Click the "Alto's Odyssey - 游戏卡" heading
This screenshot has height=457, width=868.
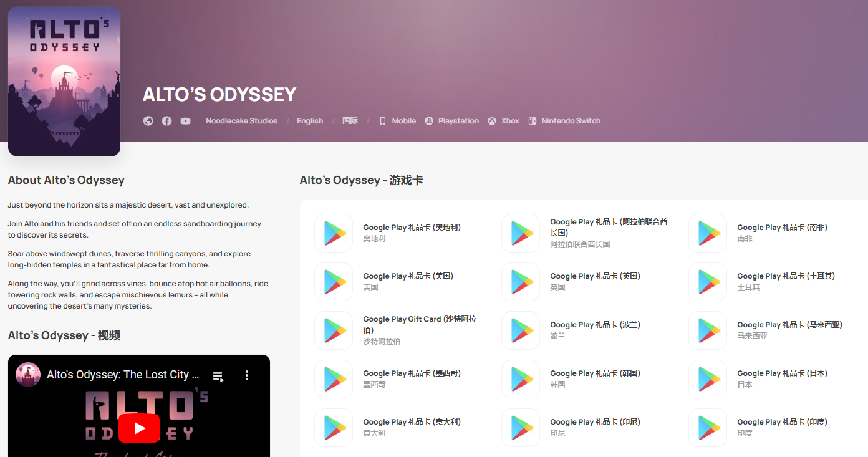(361, 180)
